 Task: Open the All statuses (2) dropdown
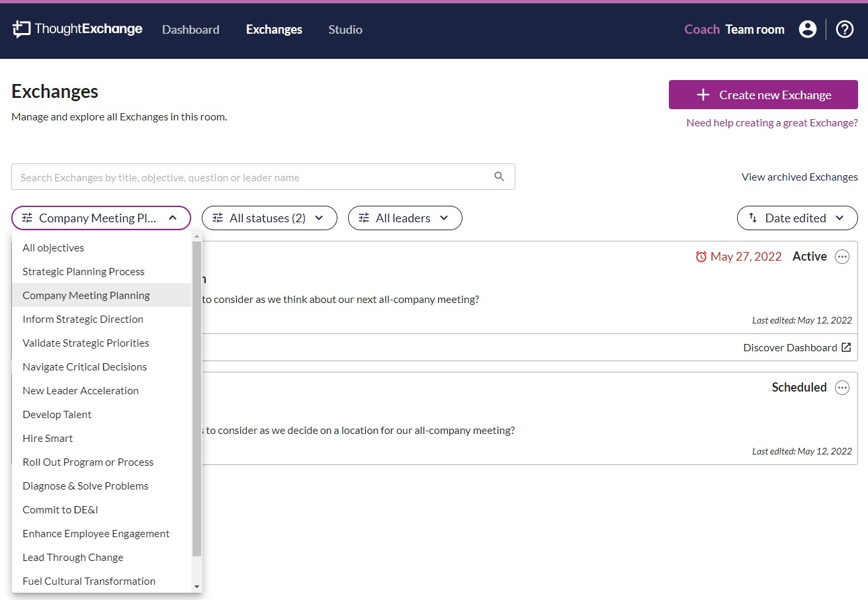coord(269,218)
